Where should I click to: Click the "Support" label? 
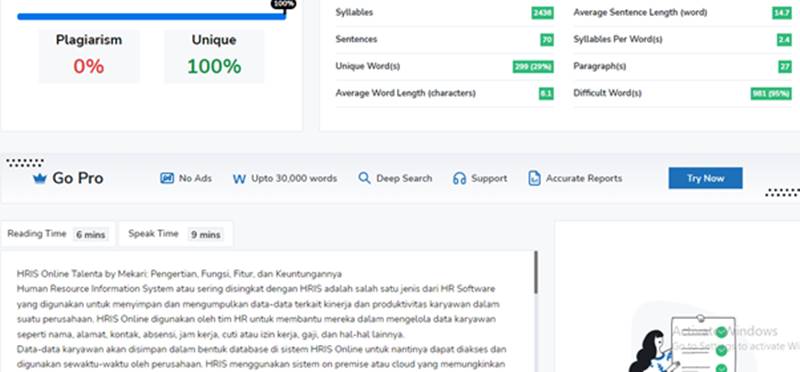(x=489, y=179)
